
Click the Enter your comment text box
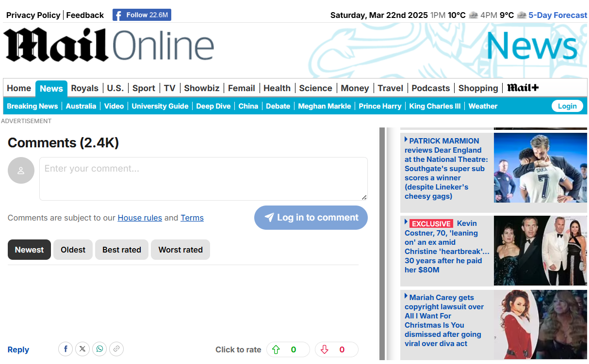point(203,179)
